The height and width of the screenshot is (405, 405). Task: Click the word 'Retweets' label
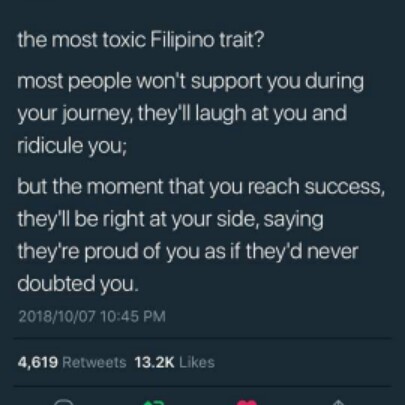94,362
